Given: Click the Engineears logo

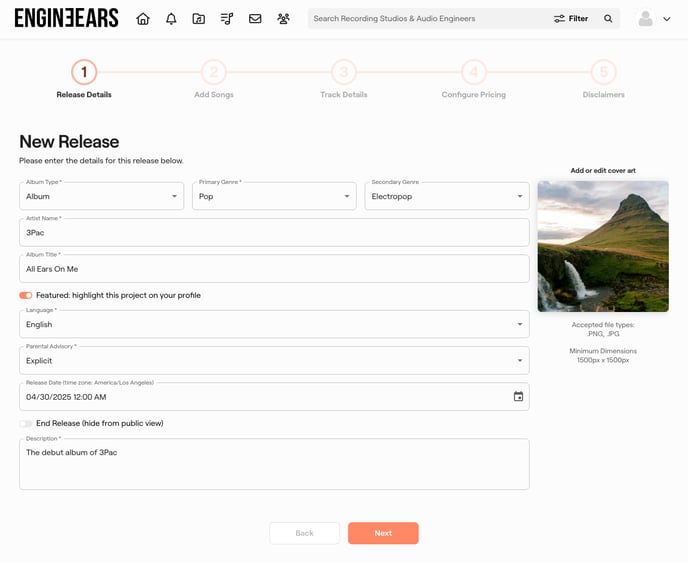Looking at the screenshot, I should (x=66, y=18).
